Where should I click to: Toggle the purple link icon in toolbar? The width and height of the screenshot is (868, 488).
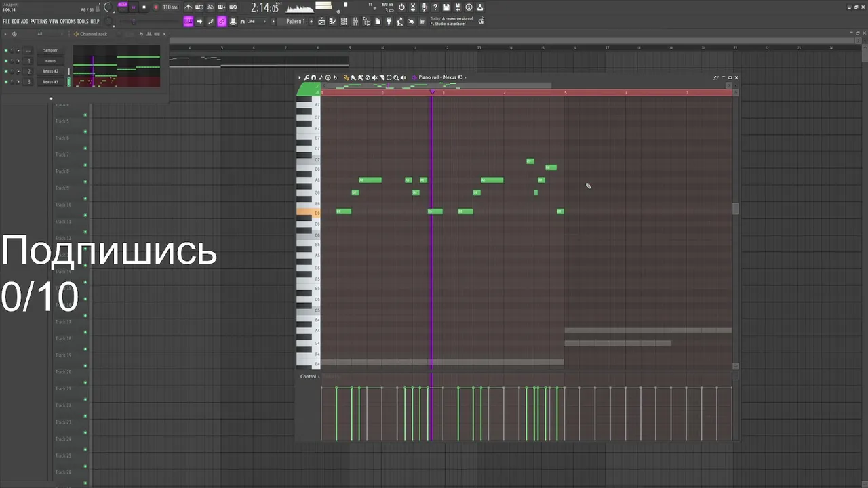[222, 21]
